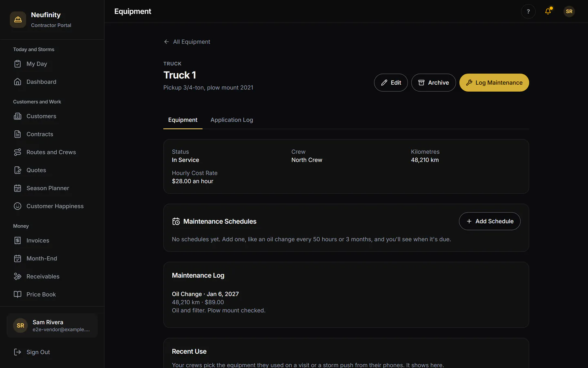Image resolution: width=588 pixels, height=368 pixels.
Task: Go to Receivables page
Action: click(x=52, y=276)
